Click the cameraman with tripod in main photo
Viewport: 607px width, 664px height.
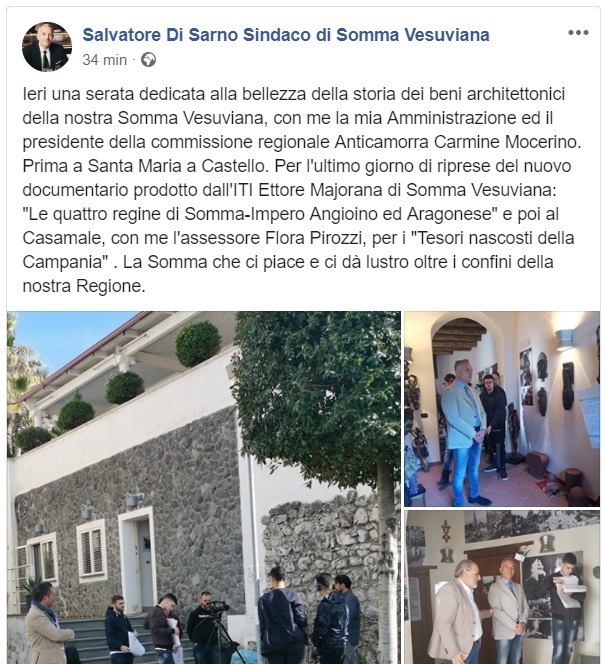point(208,628)
